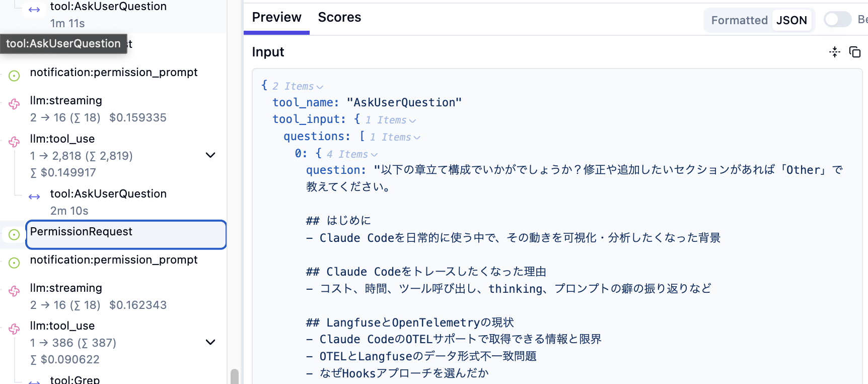
Task: Click the collapse JSON icon above Input
Action: point(835,52)
